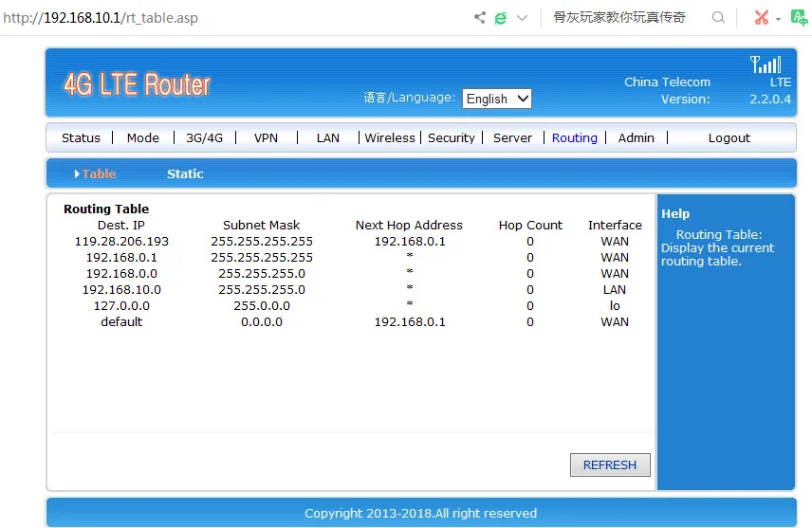The width and height of the screenshot is (812, 528).
Task: Open the LAN menu
Action: click(x=328, y=137)
